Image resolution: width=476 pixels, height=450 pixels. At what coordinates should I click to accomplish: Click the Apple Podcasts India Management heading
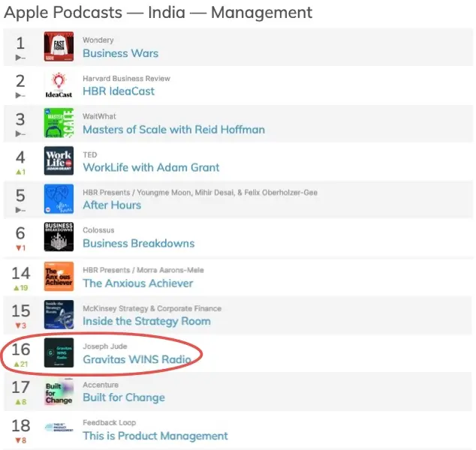(x=158, y=13)
